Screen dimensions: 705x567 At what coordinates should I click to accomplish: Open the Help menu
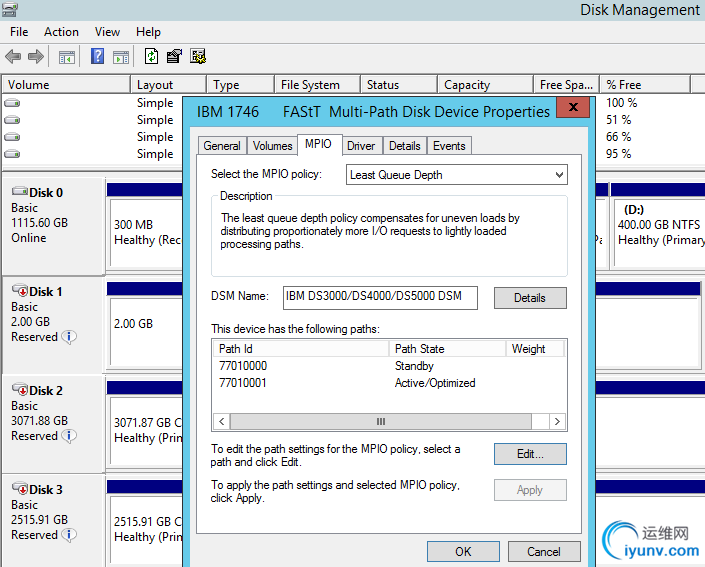[x=148, y=32]
